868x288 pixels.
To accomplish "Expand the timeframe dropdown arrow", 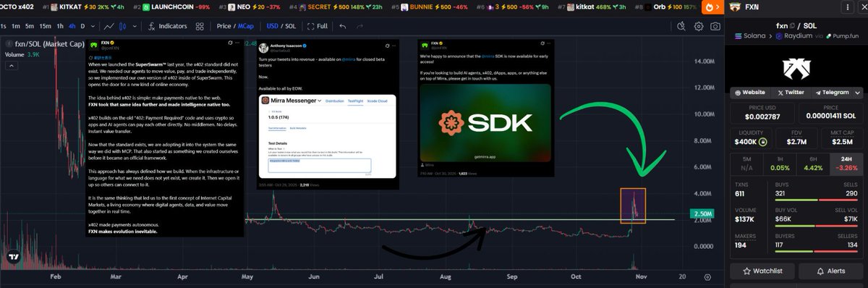I will (x=93, y=26).
